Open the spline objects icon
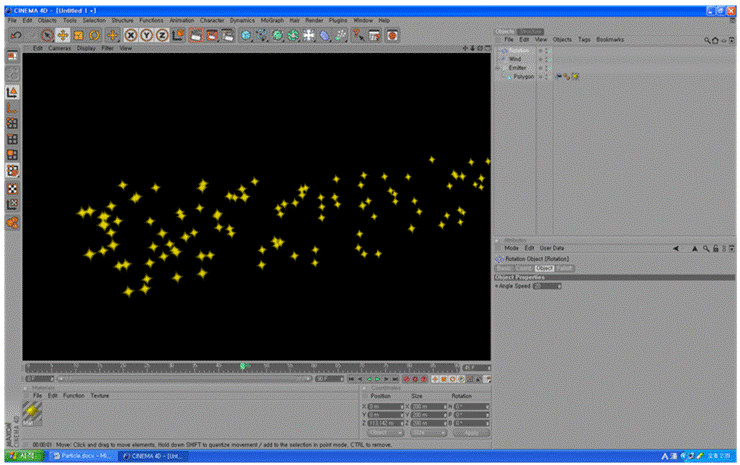The width and height of the screenshot is (740, 465). pyautogui.click(x=261, y=35)
